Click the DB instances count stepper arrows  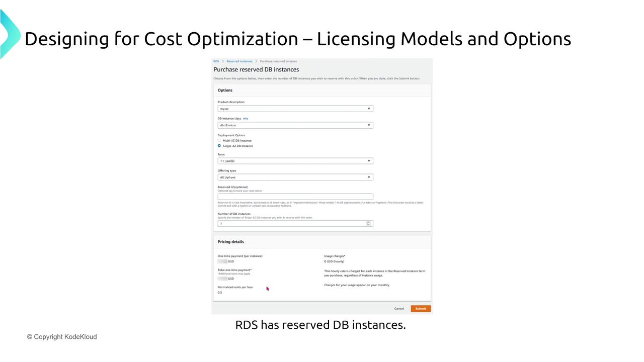tap(368, 223)
